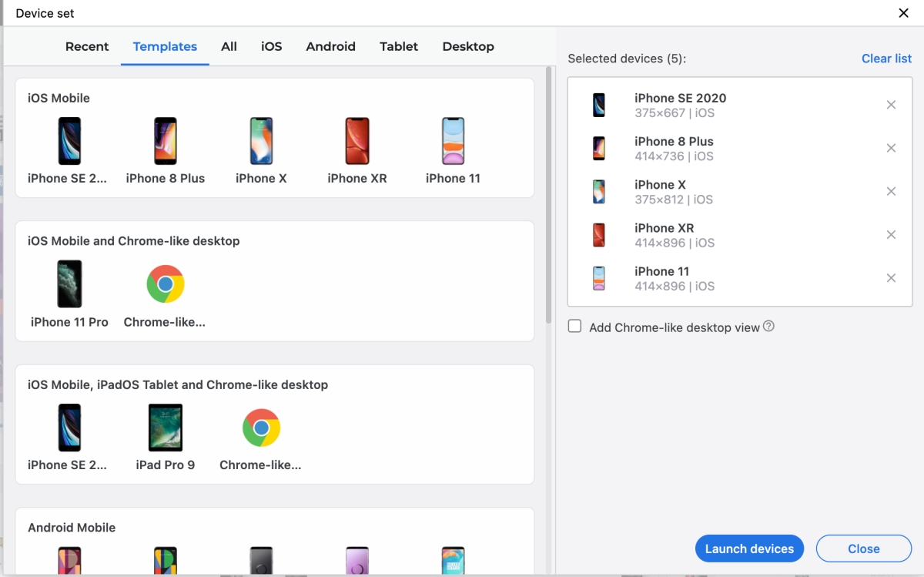Switch to the Recent tab
This screenshot has width=924, height=577.
coord(87,46)
